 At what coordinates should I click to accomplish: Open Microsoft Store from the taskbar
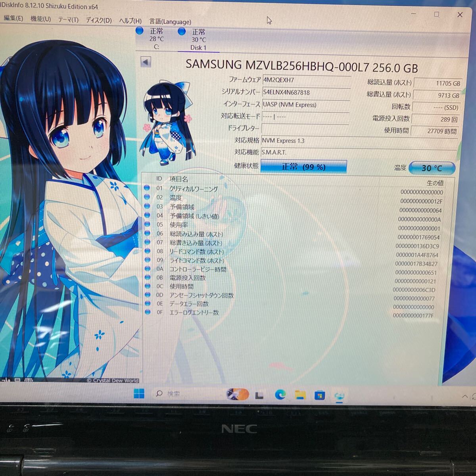click(320, 395)
